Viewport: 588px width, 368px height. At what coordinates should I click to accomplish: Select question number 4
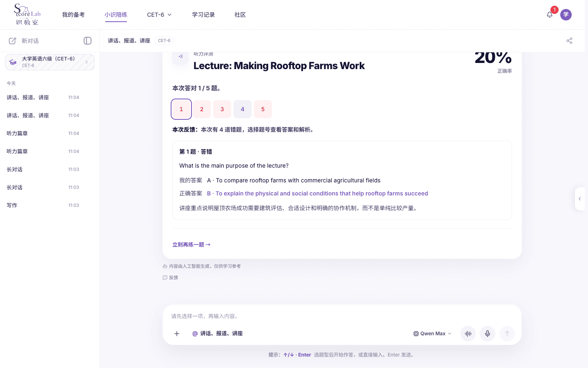click(x=243, y=109)
